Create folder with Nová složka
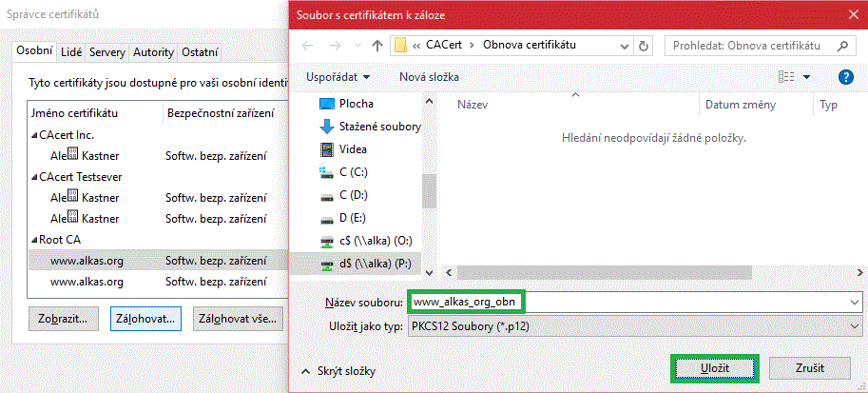 pyautogui.click(x=429, y=77)
